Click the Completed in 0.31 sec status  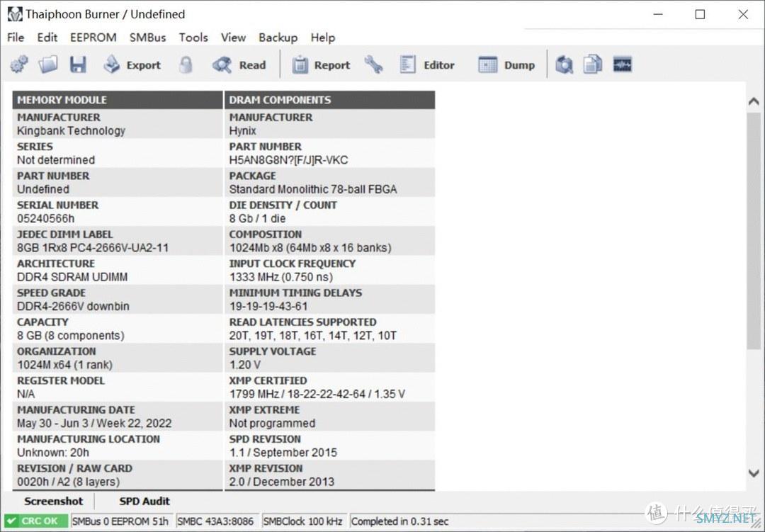(x=400, y=521)
